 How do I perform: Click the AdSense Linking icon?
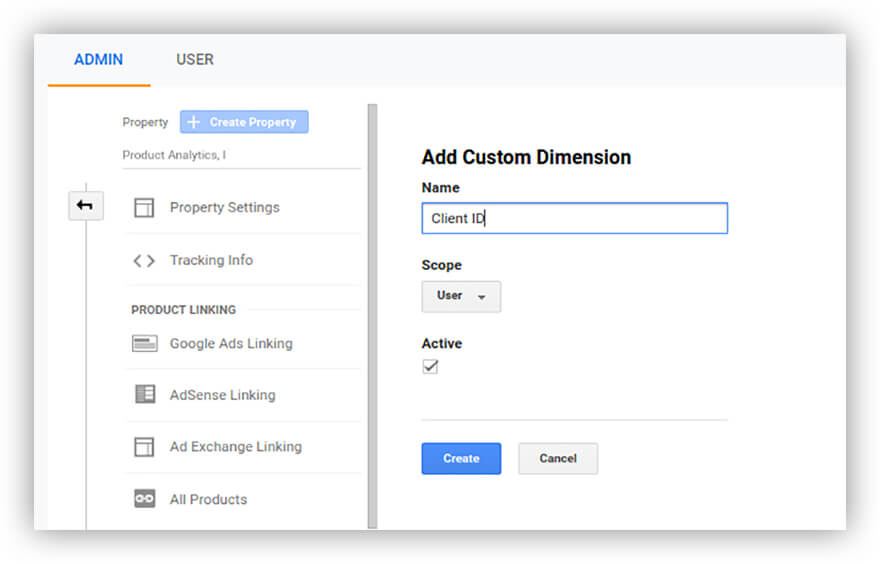(144, 395)
